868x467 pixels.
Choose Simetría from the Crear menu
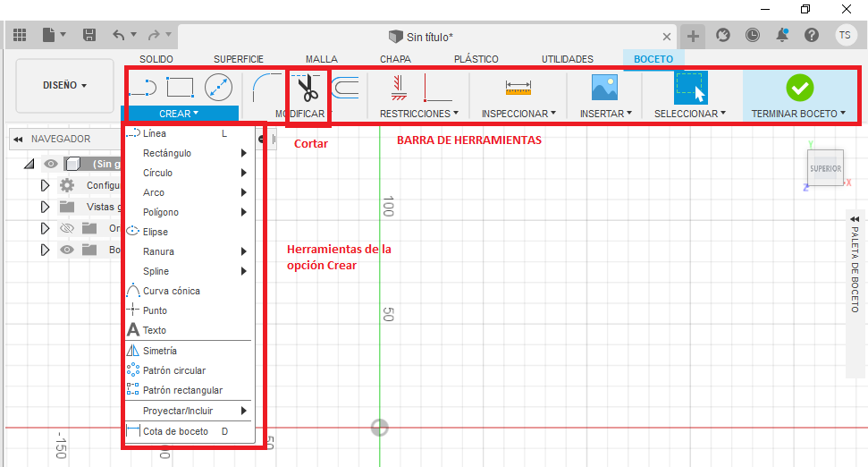tap(189, 351)
